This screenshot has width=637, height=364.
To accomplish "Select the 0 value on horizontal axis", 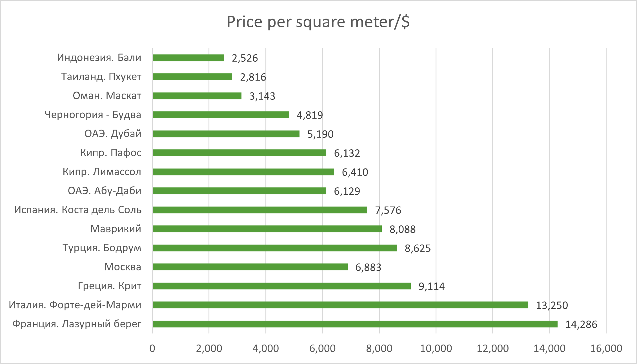I will (152, 349).
